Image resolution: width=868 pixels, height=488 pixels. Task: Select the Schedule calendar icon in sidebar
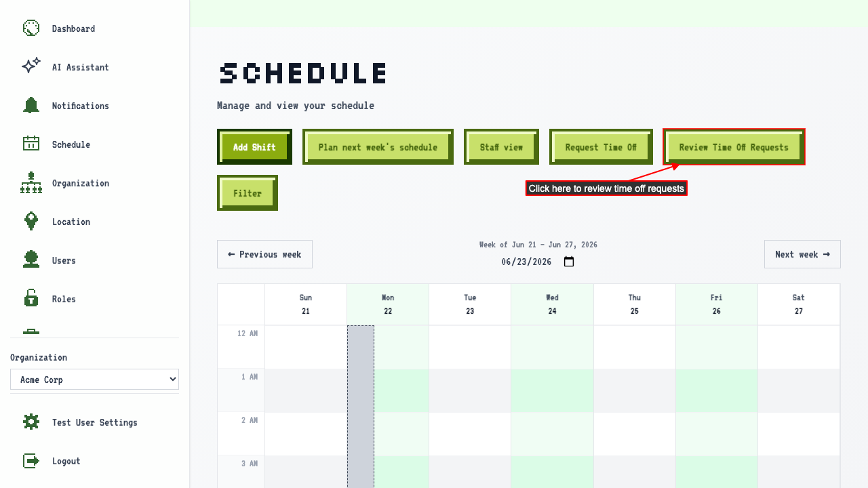(x=31, y=144)
